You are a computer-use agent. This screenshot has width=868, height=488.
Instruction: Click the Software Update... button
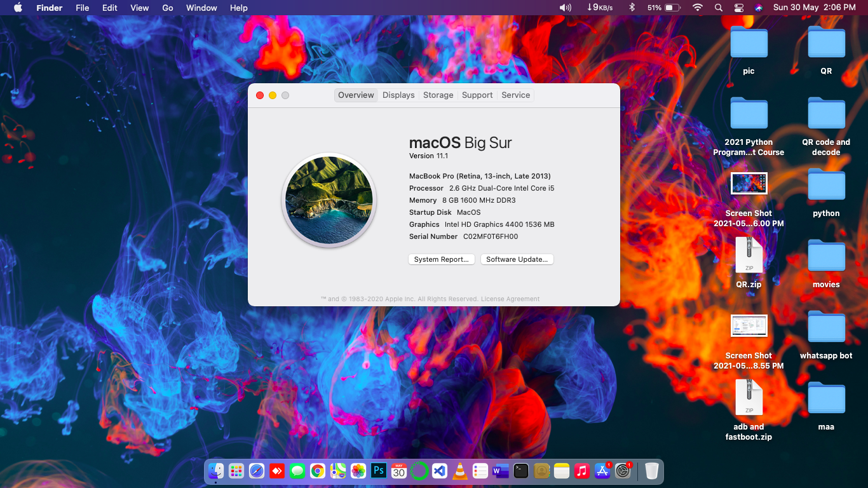pyautogui.click(x=517, y=259)
